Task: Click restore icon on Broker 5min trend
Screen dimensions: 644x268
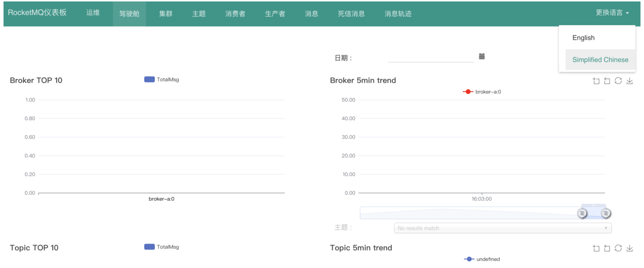Action: pyautogui.click(x=618, y=81)
